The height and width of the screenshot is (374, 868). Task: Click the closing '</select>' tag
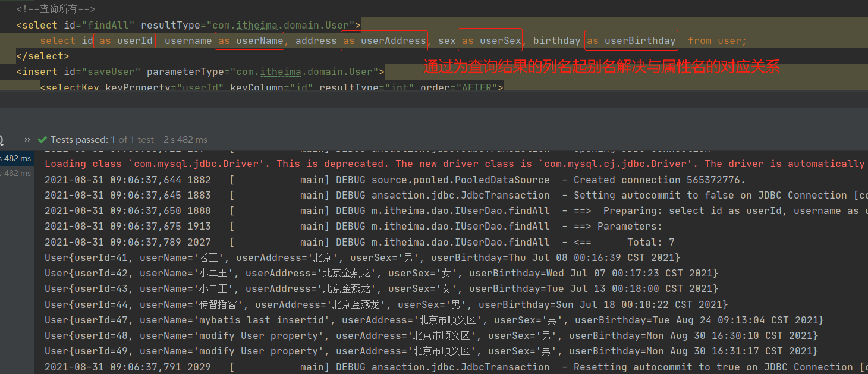[43, 56]
